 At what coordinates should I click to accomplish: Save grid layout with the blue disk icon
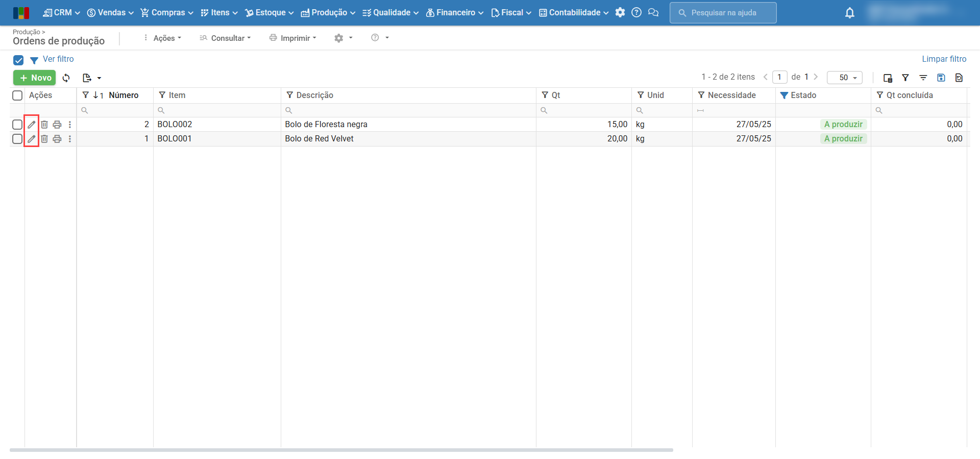941,78
